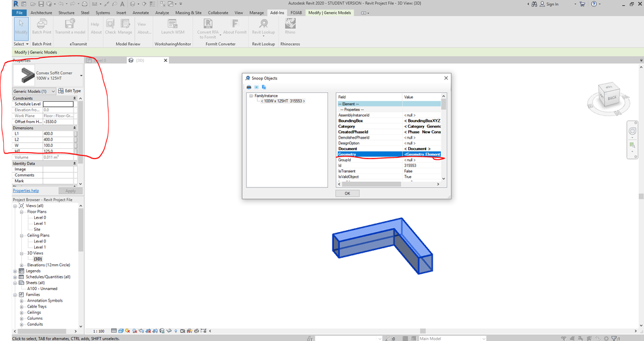The width and height of the screenshot is (644, 341).
Task: Open the steering wheel navigation tool
Action: pyautogui.click(x=632, y=131)
